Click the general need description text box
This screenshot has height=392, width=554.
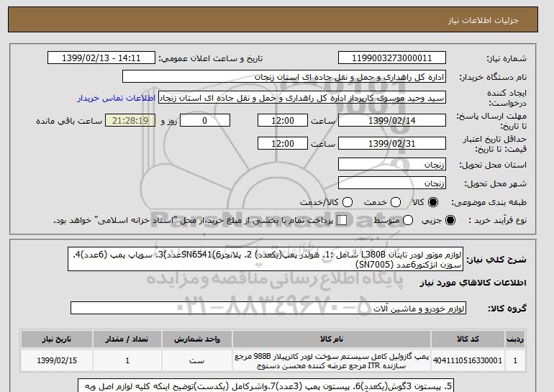(265, 259)
